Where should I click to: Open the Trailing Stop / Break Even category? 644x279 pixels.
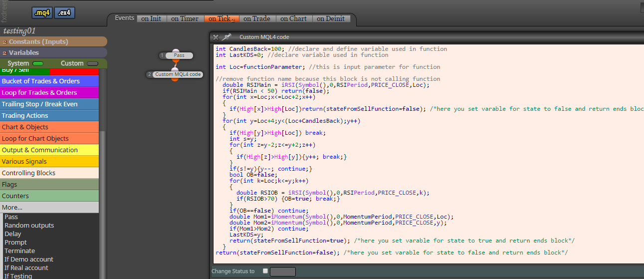click(49, 104)
